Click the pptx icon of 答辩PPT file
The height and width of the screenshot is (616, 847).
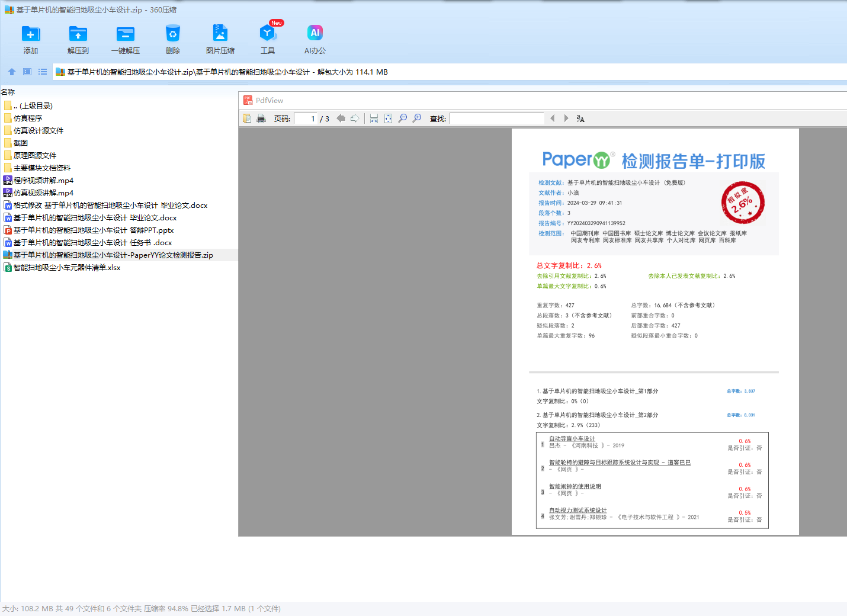pos(8,230)
